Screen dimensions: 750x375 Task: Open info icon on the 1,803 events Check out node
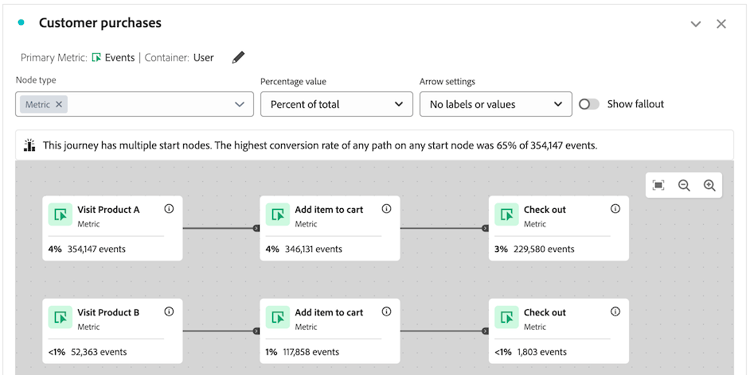click(615, 312)
